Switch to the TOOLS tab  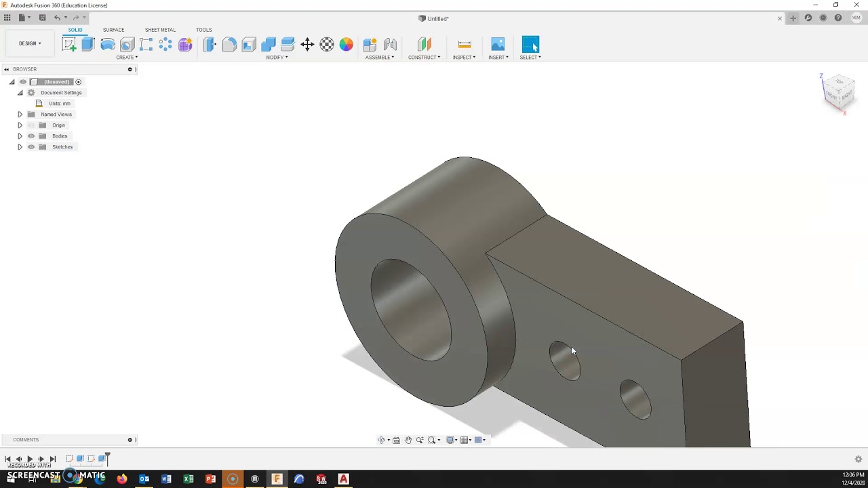(204, 30)
